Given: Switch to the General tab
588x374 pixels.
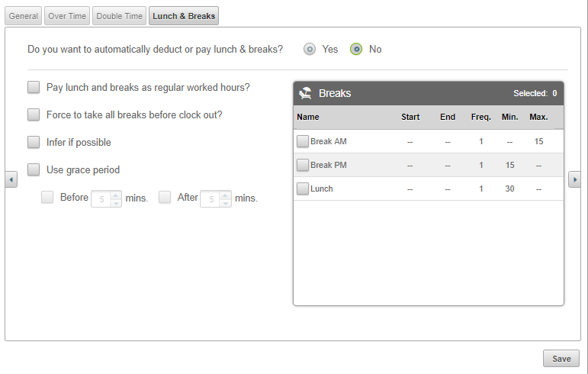Looking at the screenshot, I should tap(23, 16).
